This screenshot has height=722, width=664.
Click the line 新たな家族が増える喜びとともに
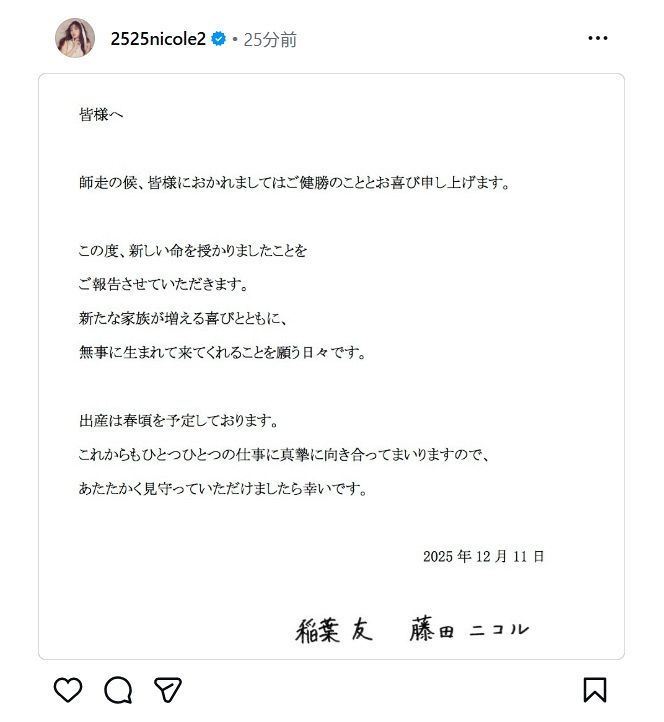click(183, 318)
